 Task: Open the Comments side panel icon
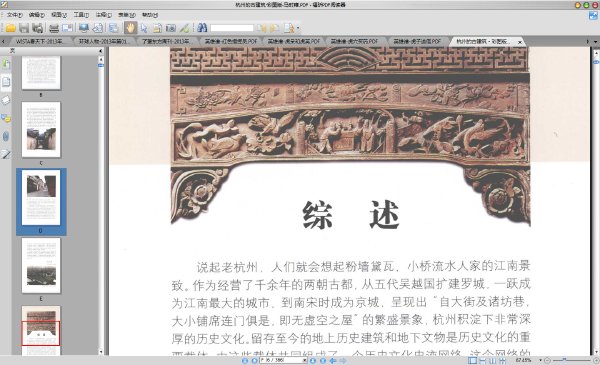6,118
